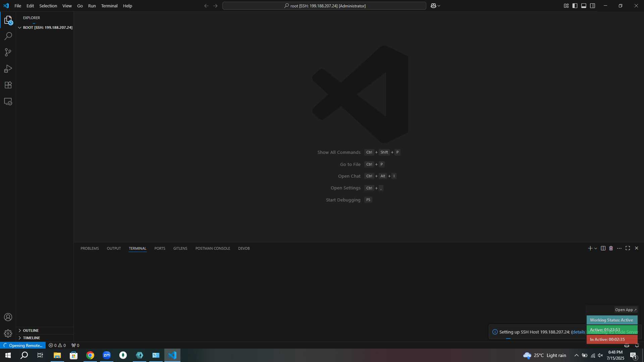Click the command center search box
This screenshot has height=362, width=644.
click(x=324, y=6)
